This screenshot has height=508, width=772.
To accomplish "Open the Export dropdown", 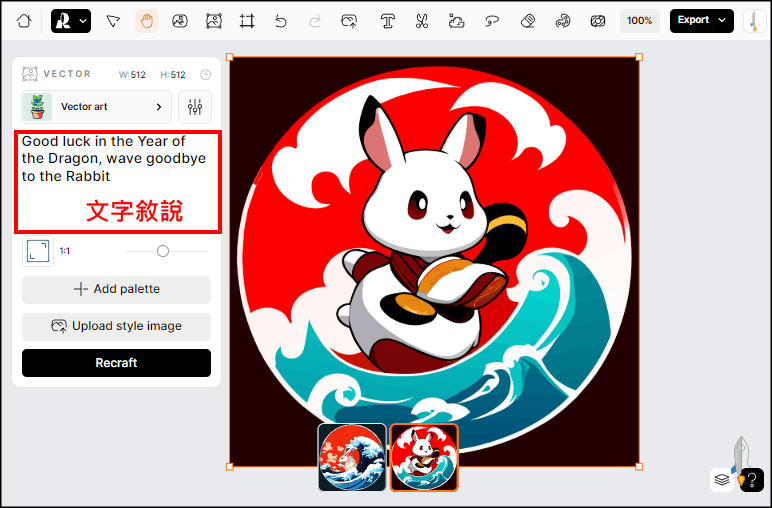I will click(701, 21).
